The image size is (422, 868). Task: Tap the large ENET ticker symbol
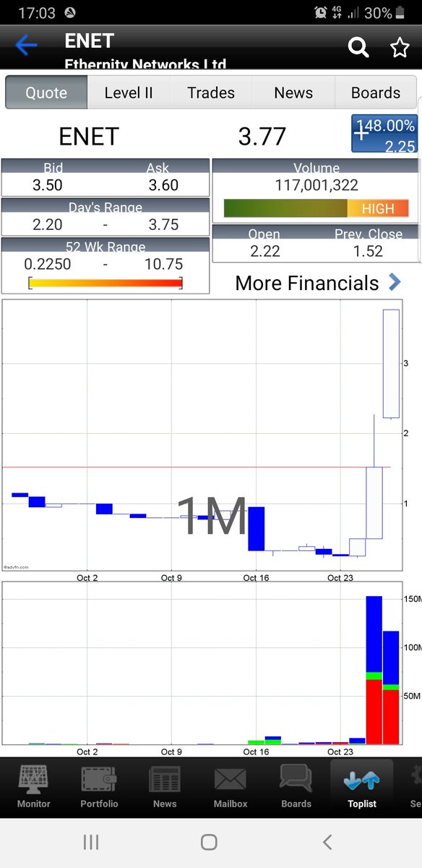[89, 136]
